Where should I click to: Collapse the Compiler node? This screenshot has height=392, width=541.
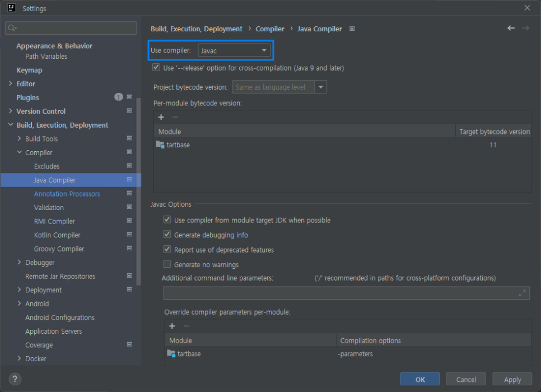19,152
